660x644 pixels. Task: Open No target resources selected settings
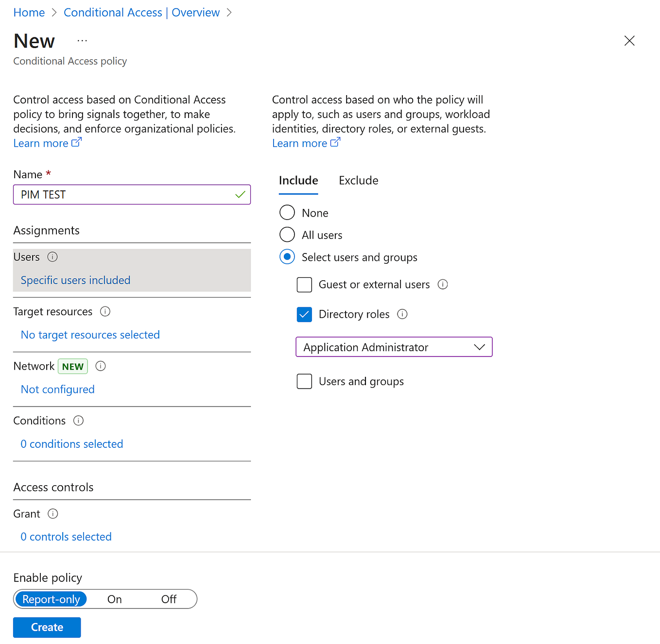(90, 335)
